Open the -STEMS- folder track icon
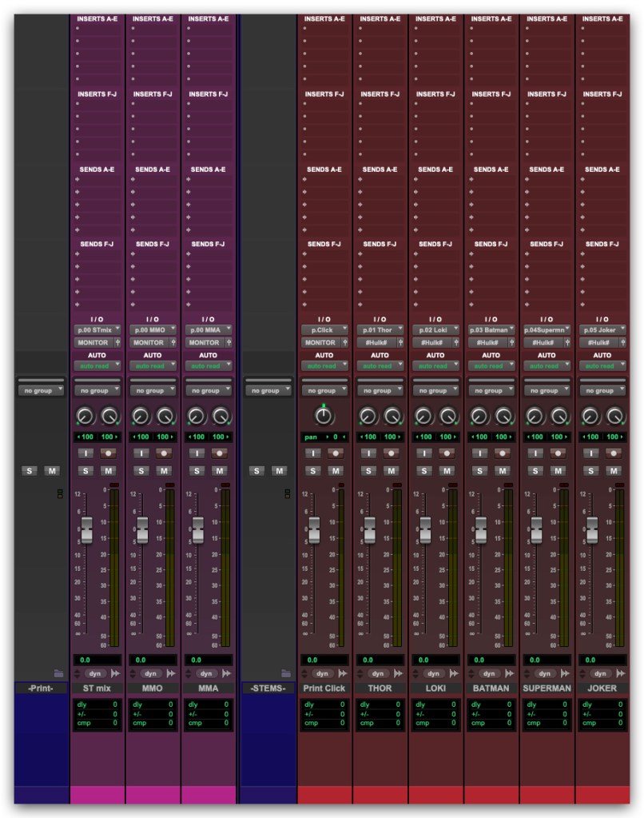644x818 pixels. click(x=285, y=673)
